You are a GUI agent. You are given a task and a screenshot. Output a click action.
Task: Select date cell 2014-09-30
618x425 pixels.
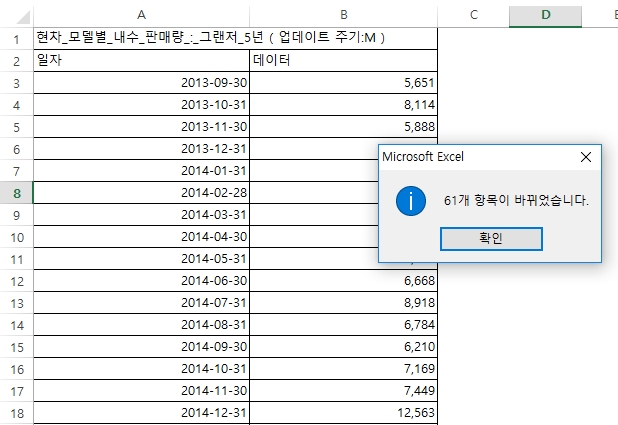coord(141,347)
